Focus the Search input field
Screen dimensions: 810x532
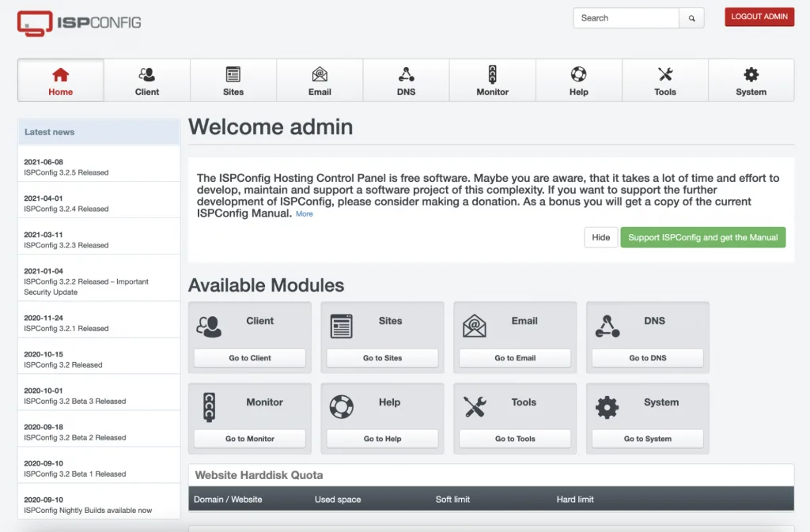pos(626,18)
